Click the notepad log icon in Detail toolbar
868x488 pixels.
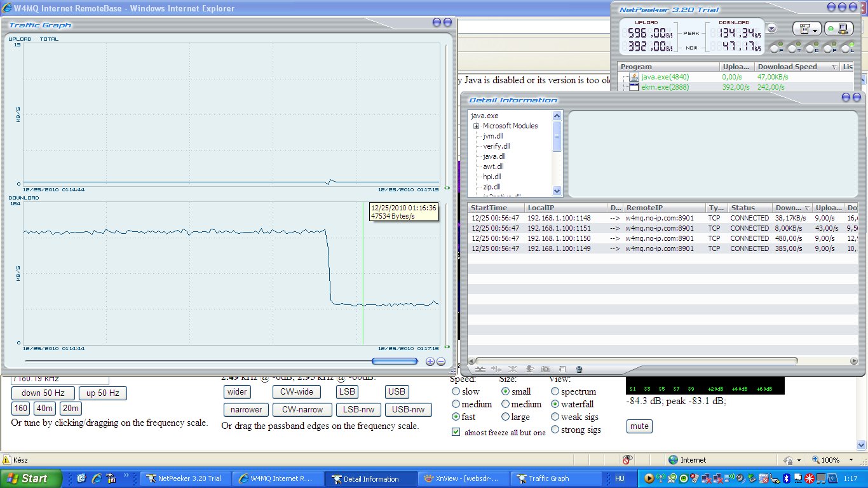[x=562, y=369]
